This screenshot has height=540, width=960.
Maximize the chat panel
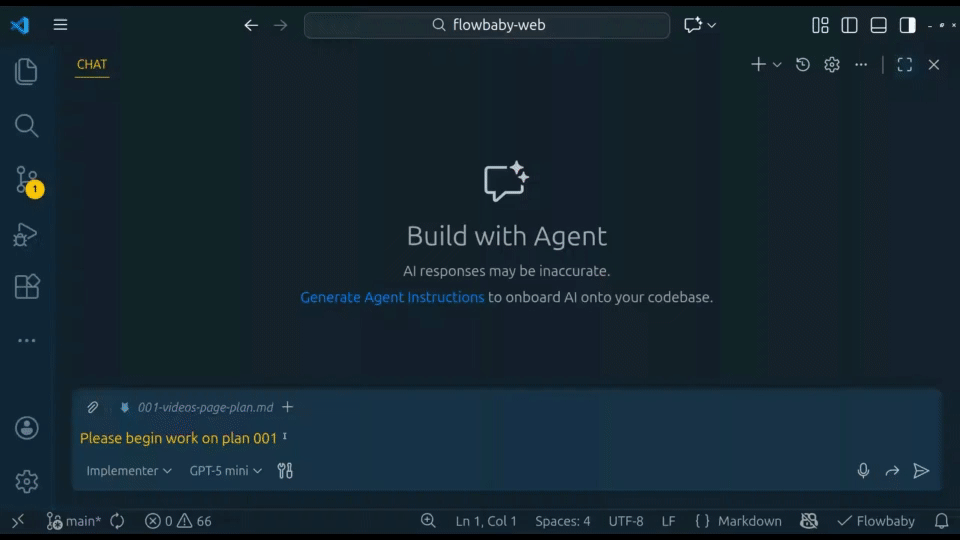tap(904, 64)
